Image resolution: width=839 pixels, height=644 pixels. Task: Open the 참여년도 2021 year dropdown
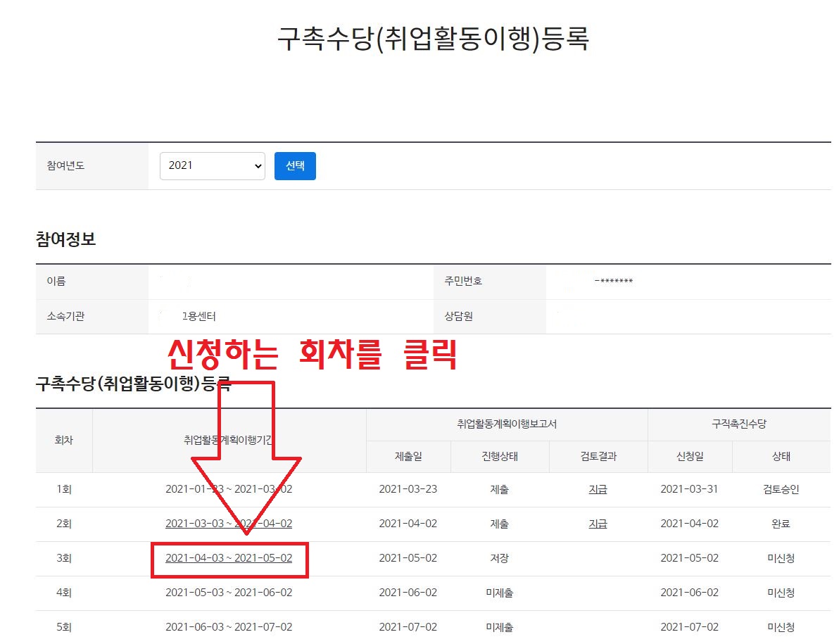click(x=213, y=166)
